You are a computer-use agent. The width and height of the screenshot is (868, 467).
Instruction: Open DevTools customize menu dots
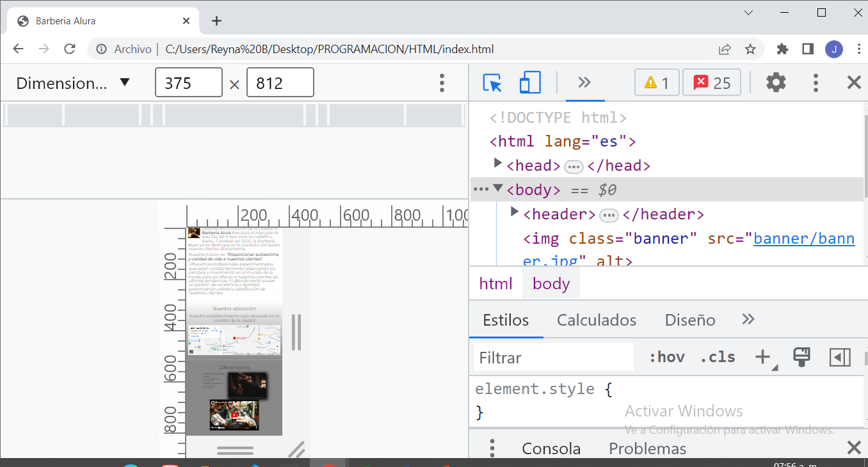click(x=815, y=83)
